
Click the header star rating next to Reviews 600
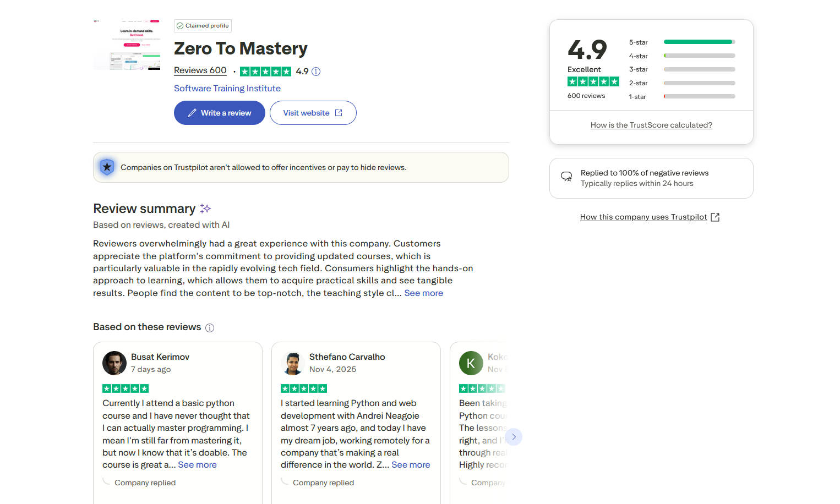(265, 72)
